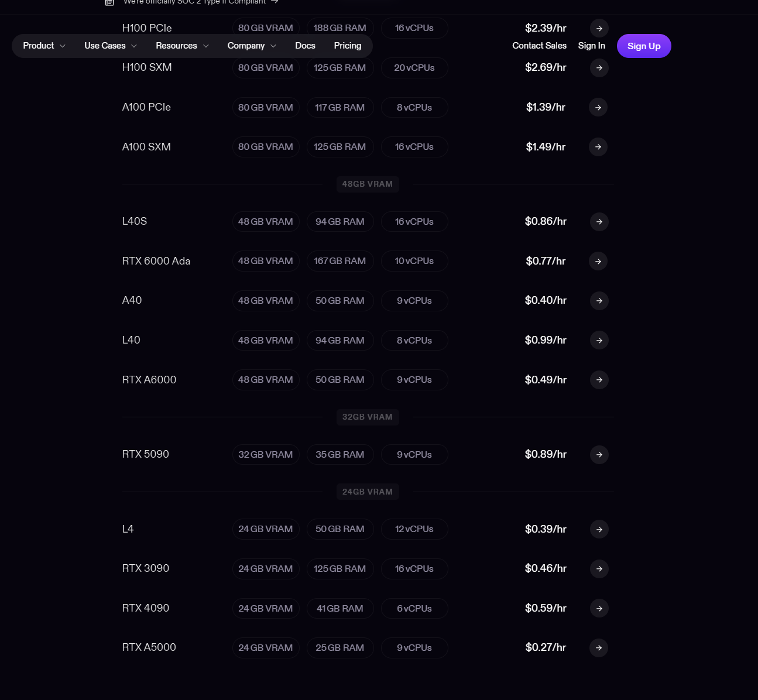Image resolution: width=758 pixels, height=700 pixels.
Task: Click the RTX 4090 row arrow
Action: click(599, 608)
